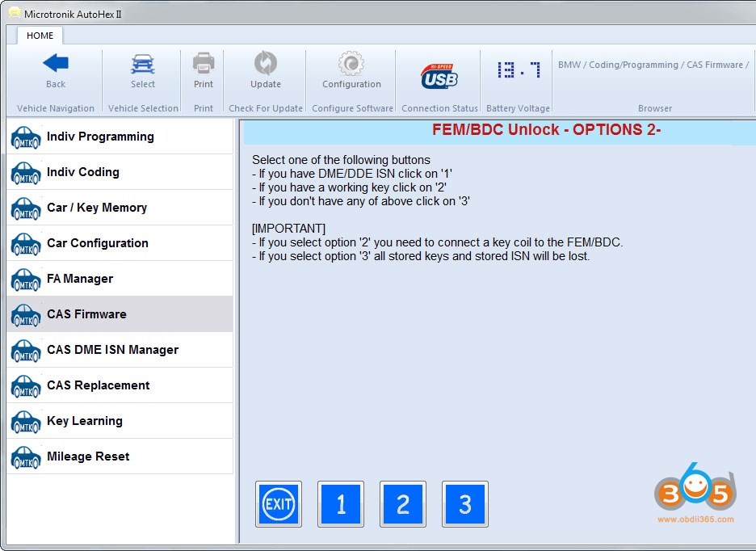Choose option button 2 for working key
The width and height of the screenshot is (756, 551).
[x=403, y=504]
